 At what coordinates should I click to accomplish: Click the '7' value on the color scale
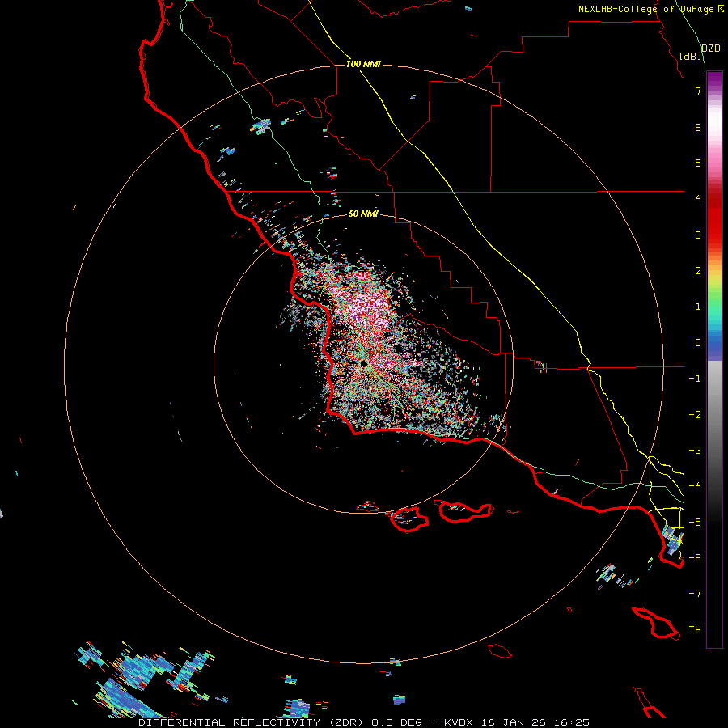tap(698, 91)
